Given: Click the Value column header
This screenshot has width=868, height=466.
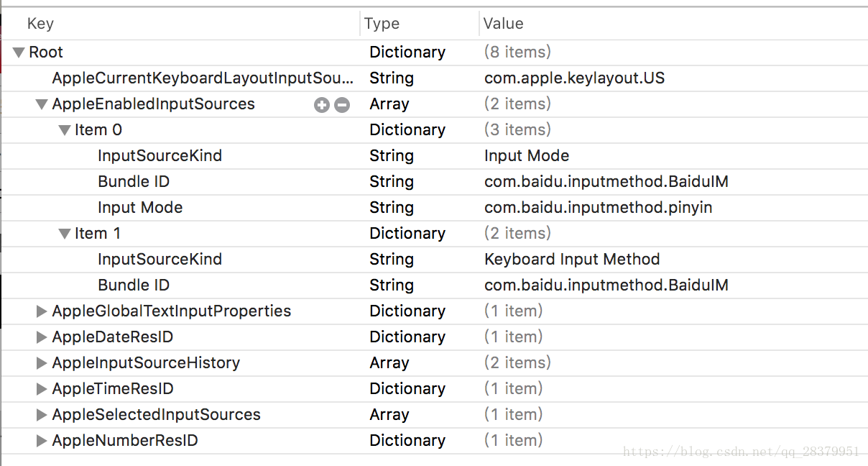Looking at the screenshot, I should click(503, 24).
